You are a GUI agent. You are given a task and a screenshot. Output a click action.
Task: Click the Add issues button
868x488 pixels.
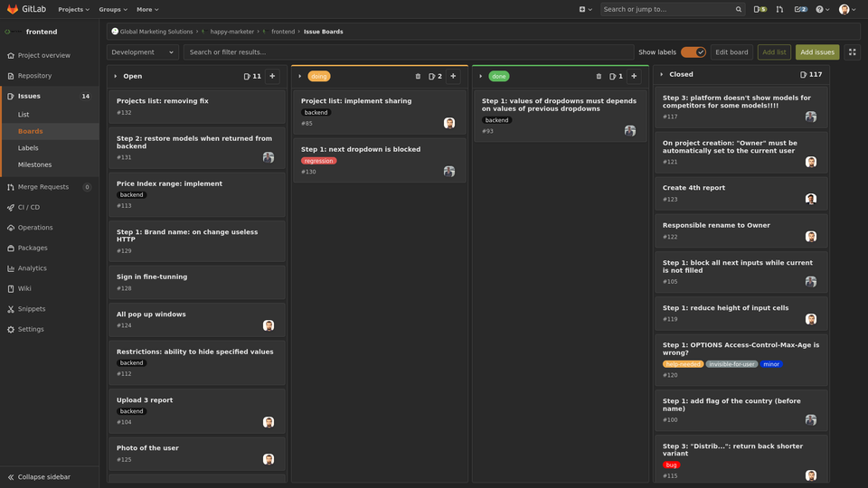pyautogui.click(x=817, y=52)
